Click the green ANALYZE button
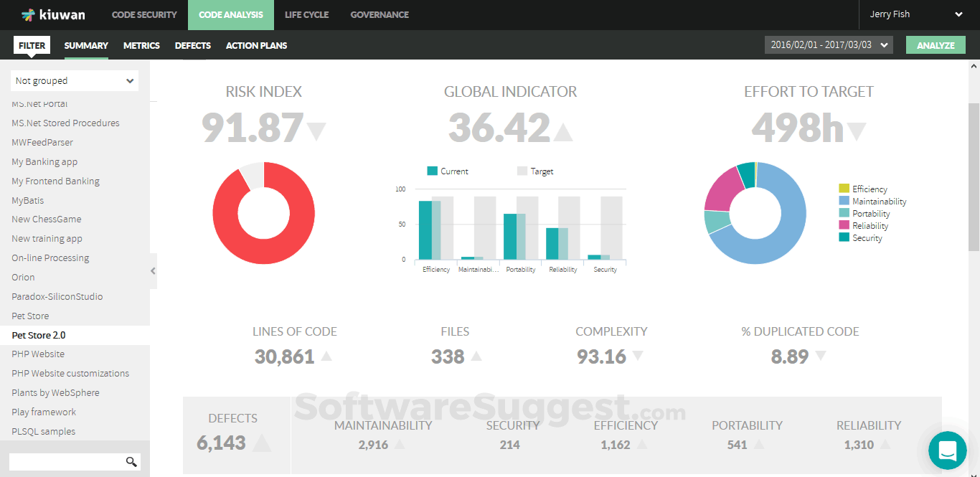 tap(936, 44)
